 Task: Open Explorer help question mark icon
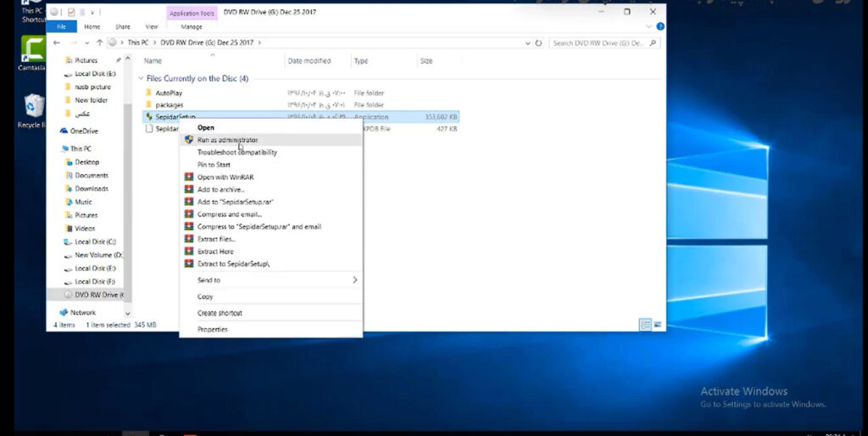[x=659, y=26]
